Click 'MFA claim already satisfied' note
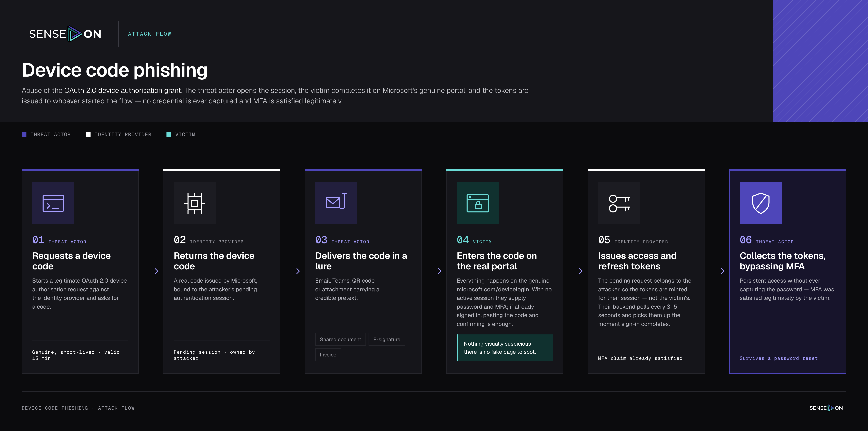Image resolution: width=868 pixels, height=431 pixels. pyautogui.click(x=640, y=358)
